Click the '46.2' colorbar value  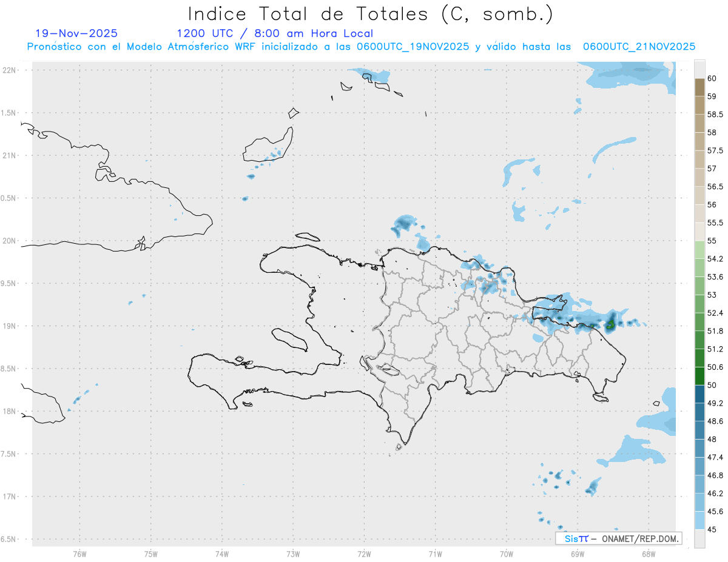tap(715, 493)
